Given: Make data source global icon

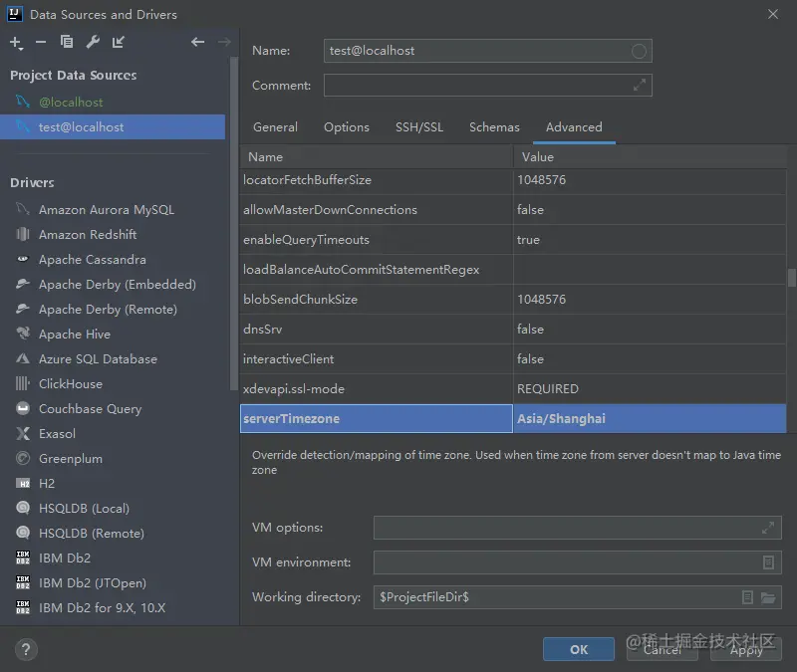Looking at the screenshot, I should (x=118, y=42).
